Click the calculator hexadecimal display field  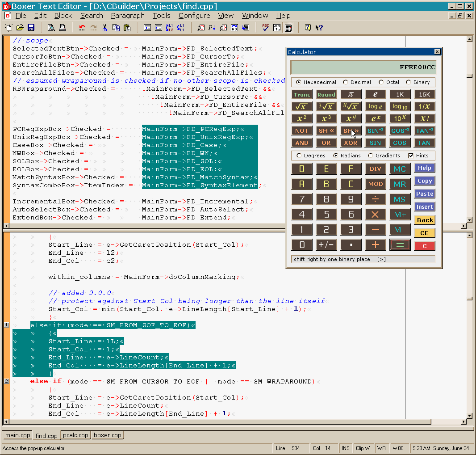pos(363,67)
